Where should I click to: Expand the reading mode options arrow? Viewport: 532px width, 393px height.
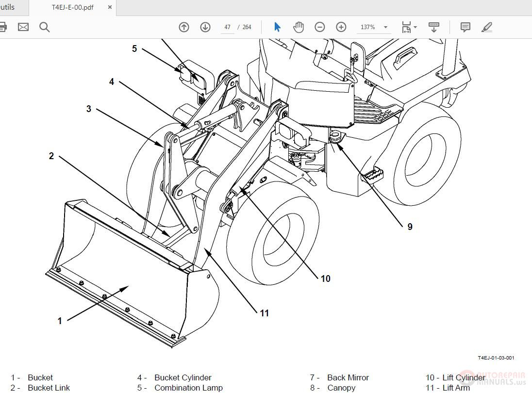coord(433,27)
